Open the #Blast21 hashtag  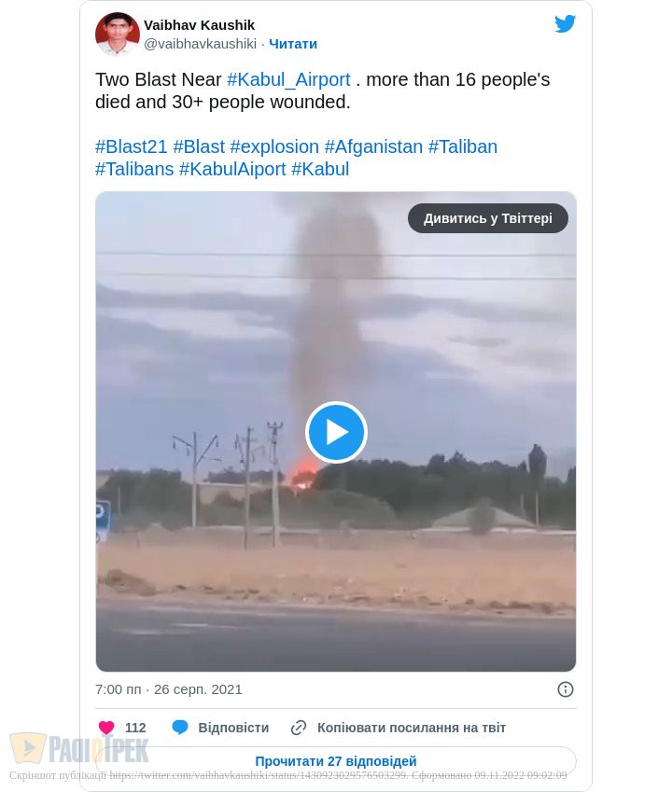click(x=131, y=146)
